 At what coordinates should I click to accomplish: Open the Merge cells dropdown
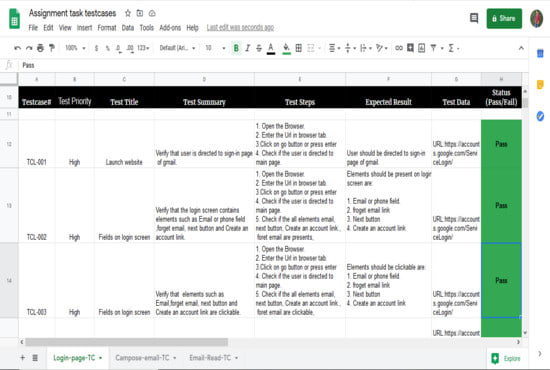pyautogui.click(x=314, y=48)
